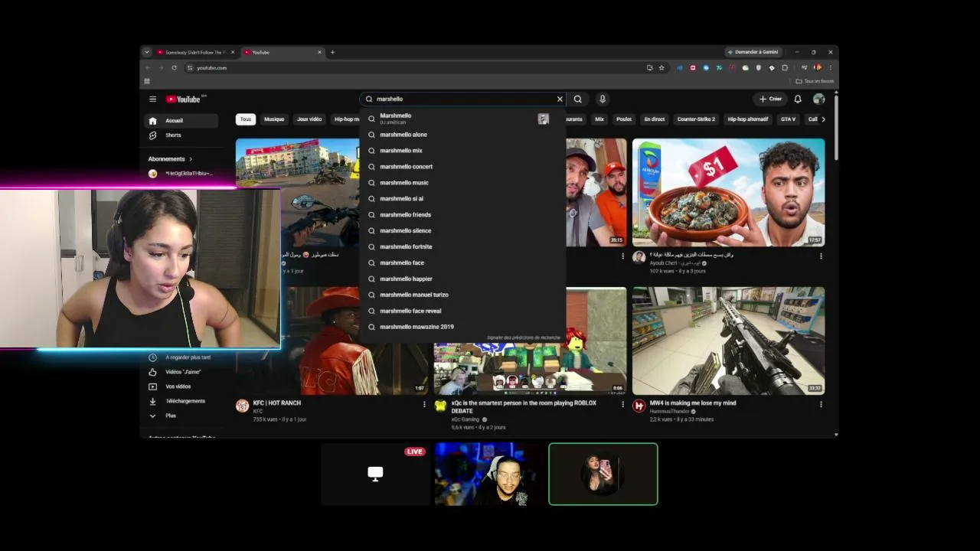Click the YouTube logo
Viewport: 980px width, 551px height.
coord(183,99)
